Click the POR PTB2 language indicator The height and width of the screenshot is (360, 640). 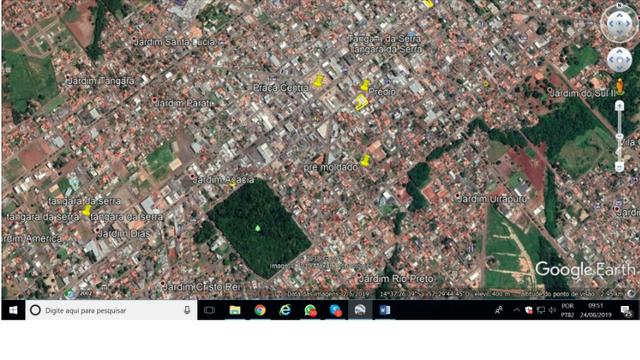point(568,311)
